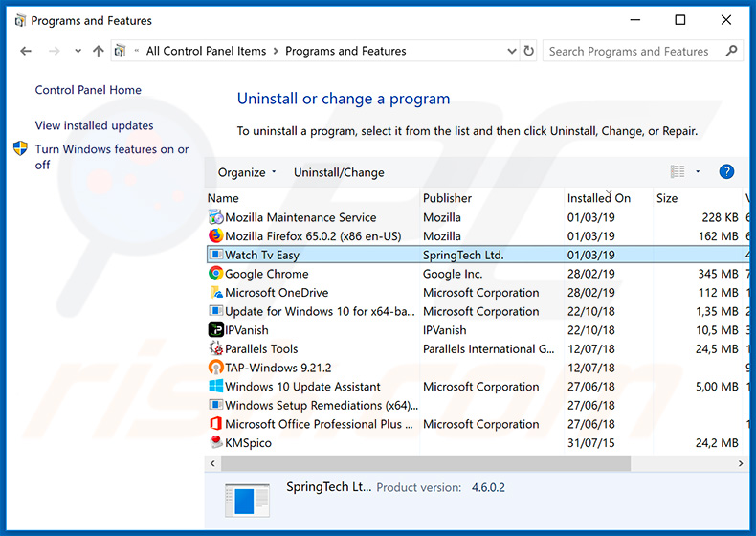This screenshot has height=536, width=756.
Task: Click the Google Inc. publisher cell
Action: click(453, 274)
